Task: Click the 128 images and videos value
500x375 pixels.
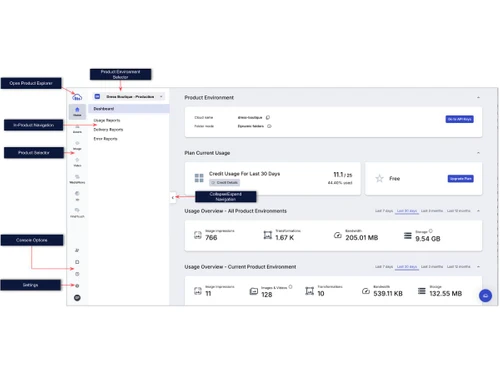Action: pos(267,295)
